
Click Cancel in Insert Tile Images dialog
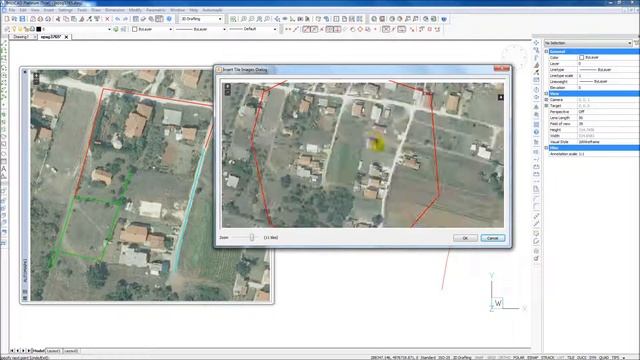click(493, 238)
